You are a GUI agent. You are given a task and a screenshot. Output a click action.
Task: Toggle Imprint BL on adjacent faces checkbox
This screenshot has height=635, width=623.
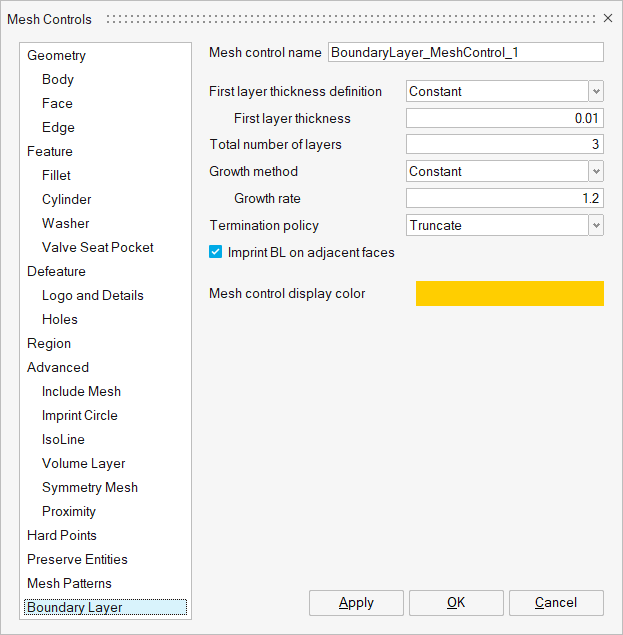[215, 253]
